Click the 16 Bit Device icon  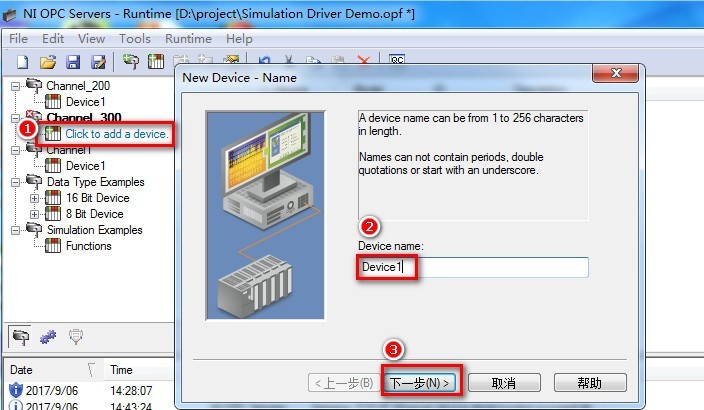click(x=53, y=198)
